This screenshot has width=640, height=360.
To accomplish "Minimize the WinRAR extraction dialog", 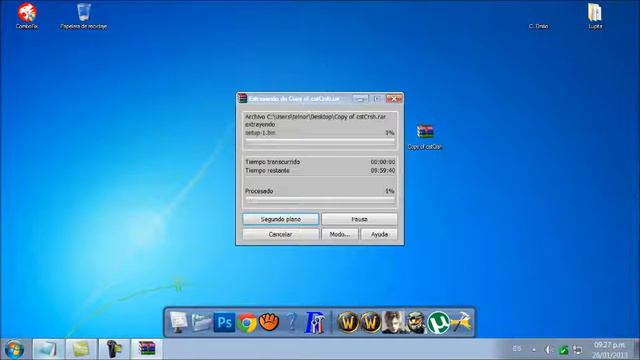I will point(360,98).
